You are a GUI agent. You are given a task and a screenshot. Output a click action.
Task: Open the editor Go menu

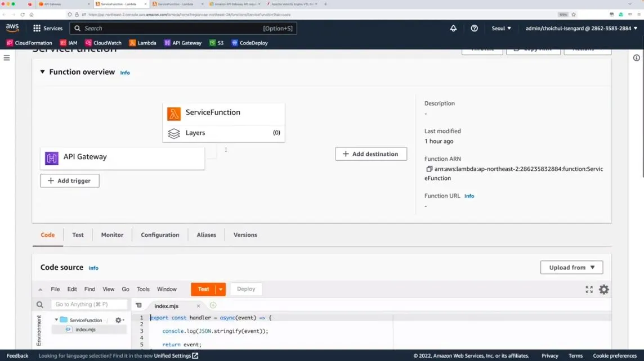pyautogui.click(x=126, y=289)
